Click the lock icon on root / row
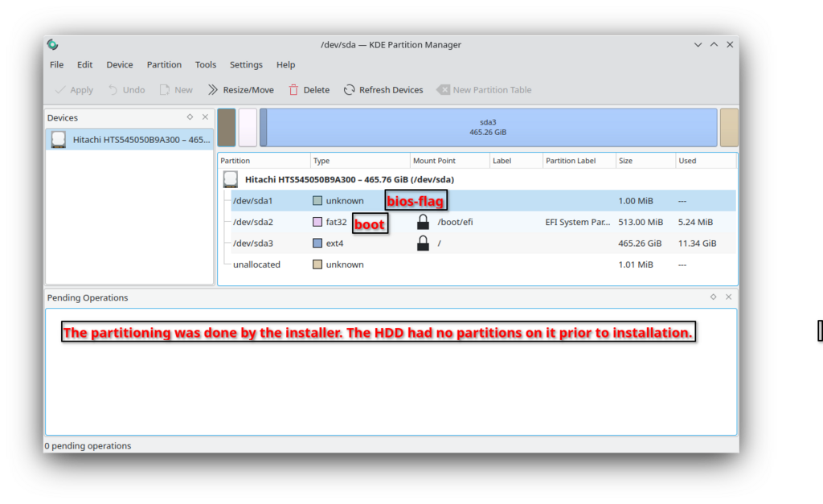The image size is (823, 504). coord(423,243)
